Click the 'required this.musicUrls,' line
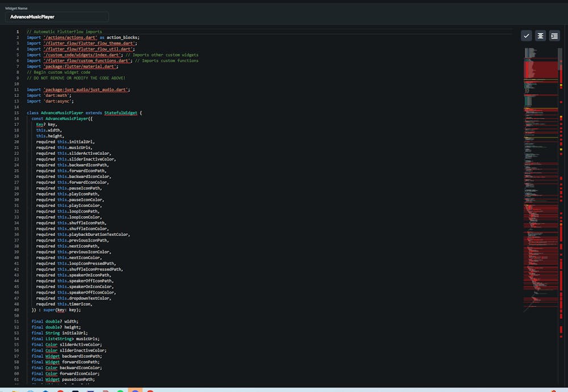This screenshot has height=392, width=568. [x=64, y=147]
